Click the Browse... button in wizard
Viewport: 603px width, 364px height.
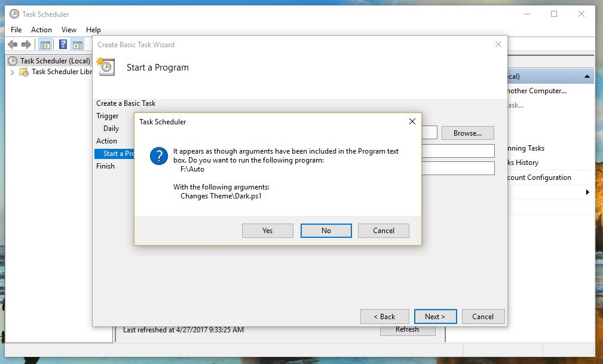coord(467,133)
